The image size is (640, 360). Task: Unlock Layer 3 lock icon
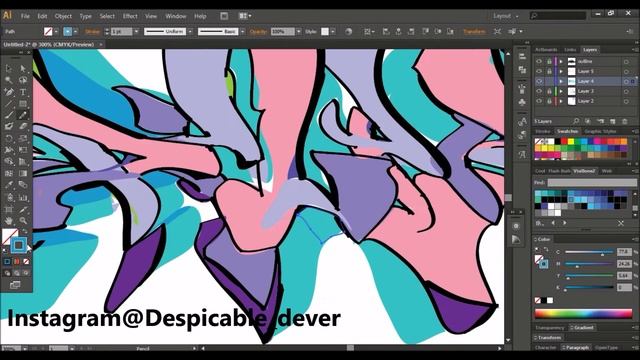[549, 91]
